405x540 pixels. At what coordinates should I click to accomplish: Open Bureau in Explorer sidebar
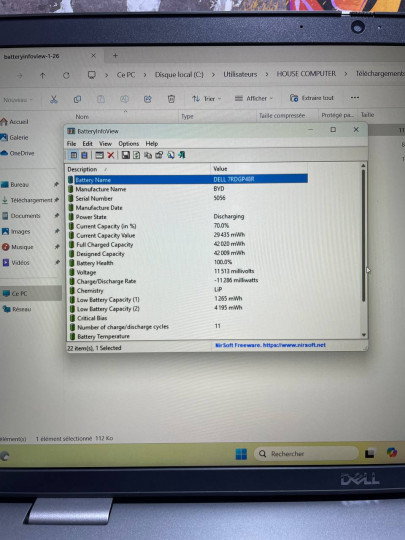point(15,185)
